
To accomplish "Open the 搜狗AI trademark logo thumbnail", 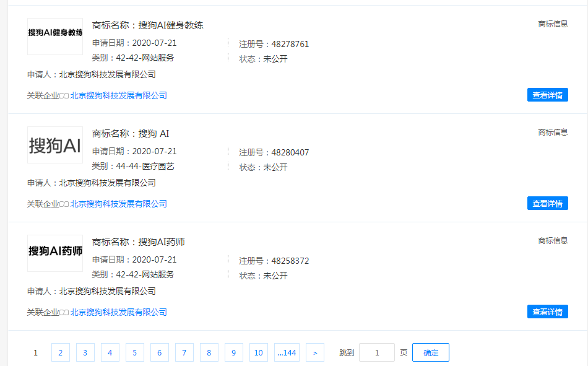I will [x=55, y=145].
